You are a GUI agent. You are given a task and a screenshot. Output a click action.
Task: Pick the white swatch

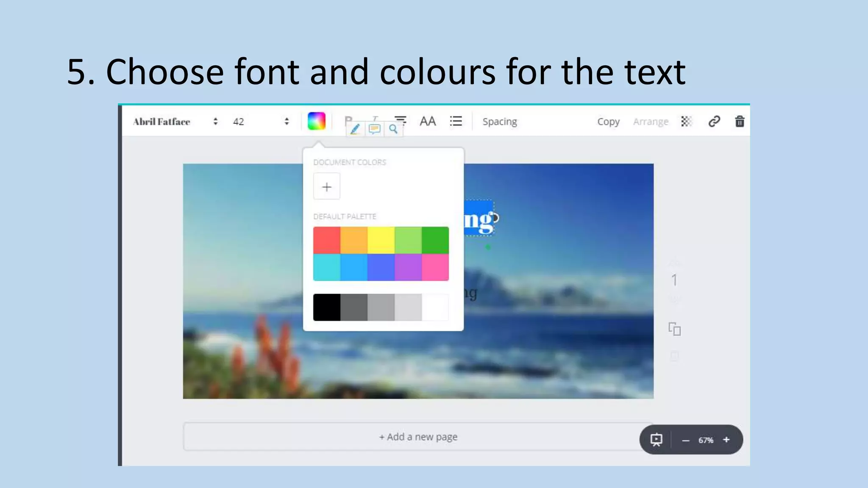435,308
